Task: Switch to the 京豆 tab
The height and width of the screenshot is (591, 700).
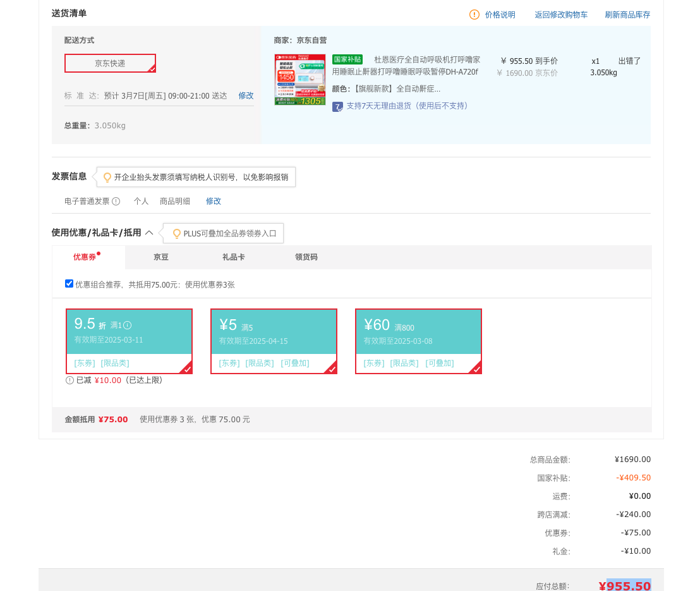Action: [x=160, y=257]
